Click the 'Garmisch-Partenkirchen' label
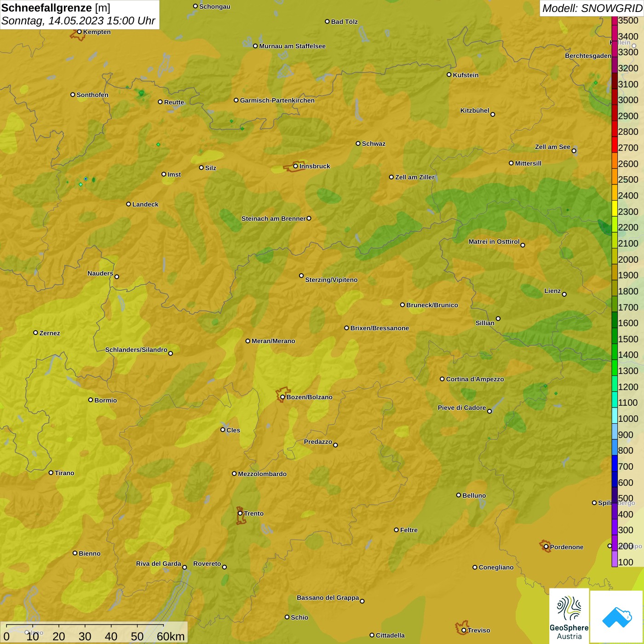This screenshot has height=644, width=644. click(277, 100)
